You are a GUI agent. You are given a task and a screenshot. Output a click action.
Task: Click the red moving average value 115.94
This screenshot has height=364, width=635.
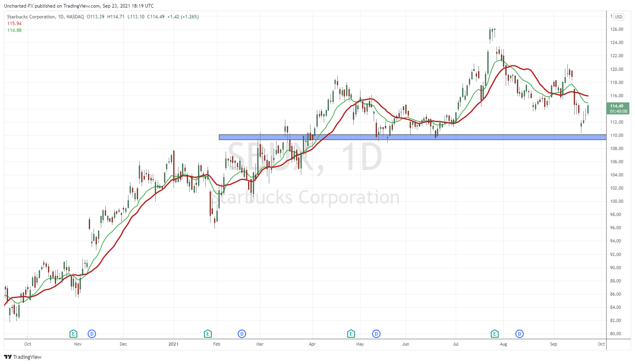14,24
